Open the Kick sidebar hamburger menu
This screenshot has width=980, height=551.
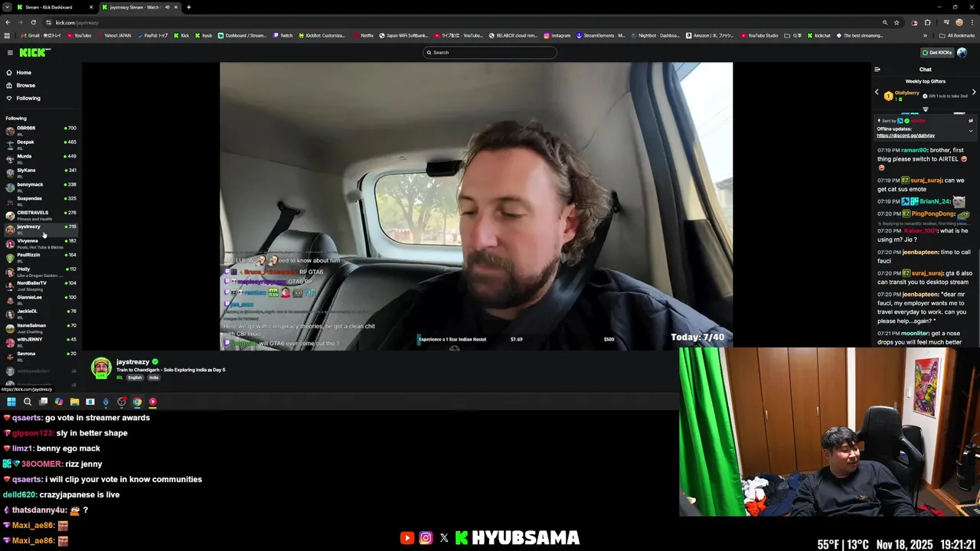click(x=10, y=53)
